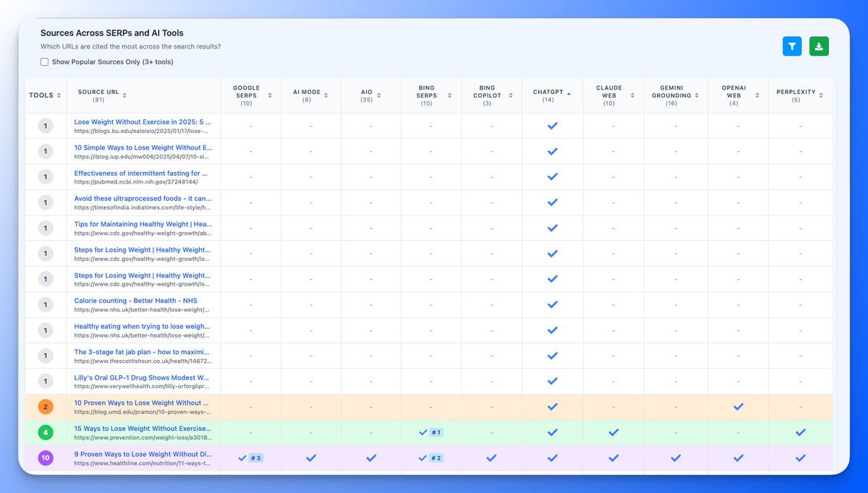868x493 pixels.
Task: Enable Show Popular Sources Only checkbox
Action: coord(45,62)
